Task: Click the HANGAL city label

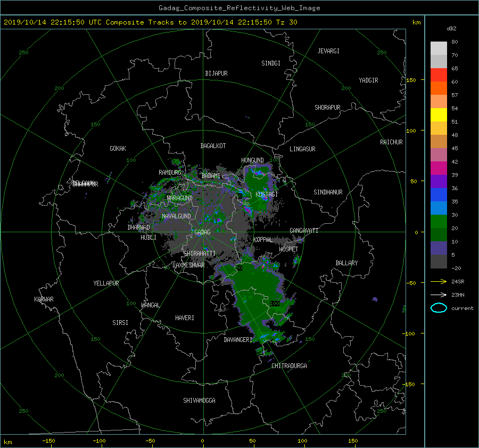Action: [x=151, y=305]
